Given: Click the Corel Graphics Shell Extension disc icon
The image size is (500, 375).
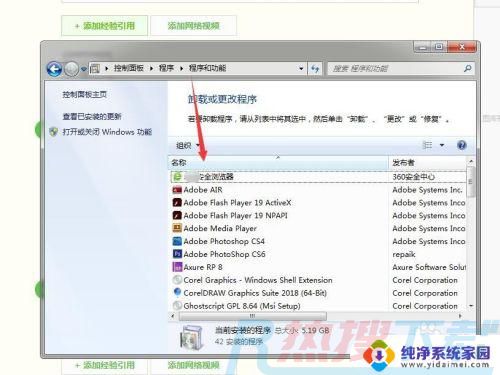Looking at the screenshot, I should (177, 280).
